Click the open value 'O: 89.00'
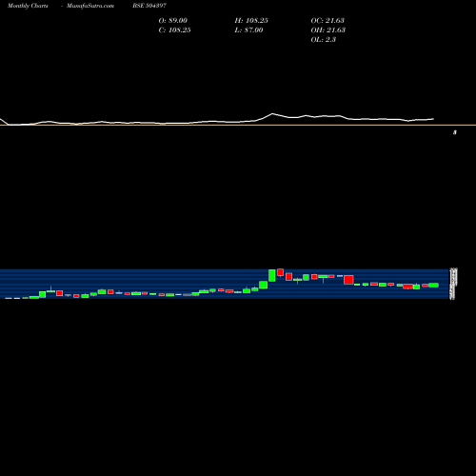This screenshot has width=476, height=476. pos(173,21)
